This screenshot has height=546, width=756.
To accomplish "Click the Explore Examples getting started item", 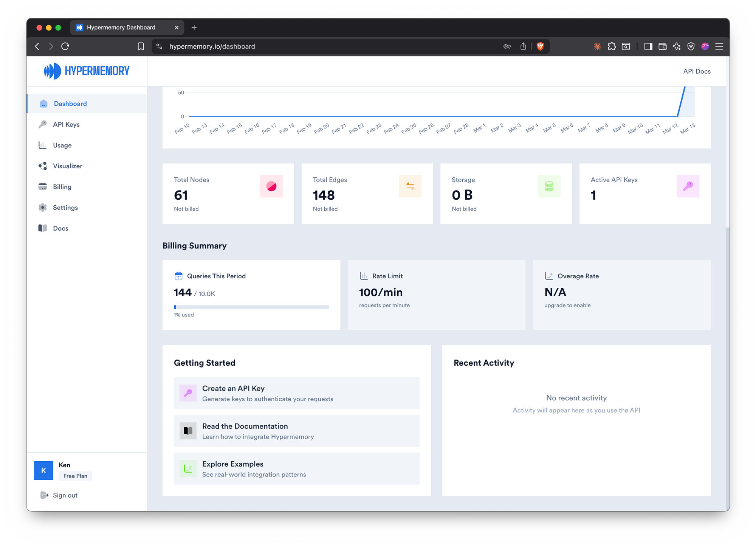I will [296, 468].
